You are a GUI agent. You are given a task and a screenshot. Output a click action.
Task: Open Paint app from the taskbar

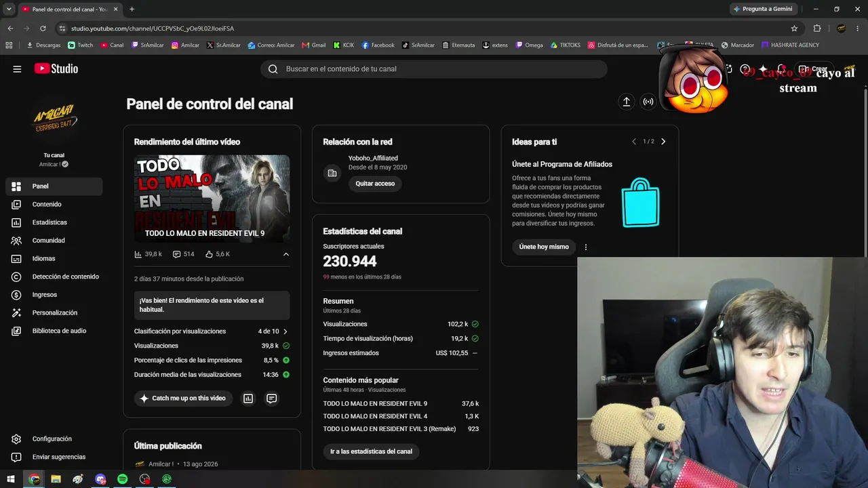78,479
